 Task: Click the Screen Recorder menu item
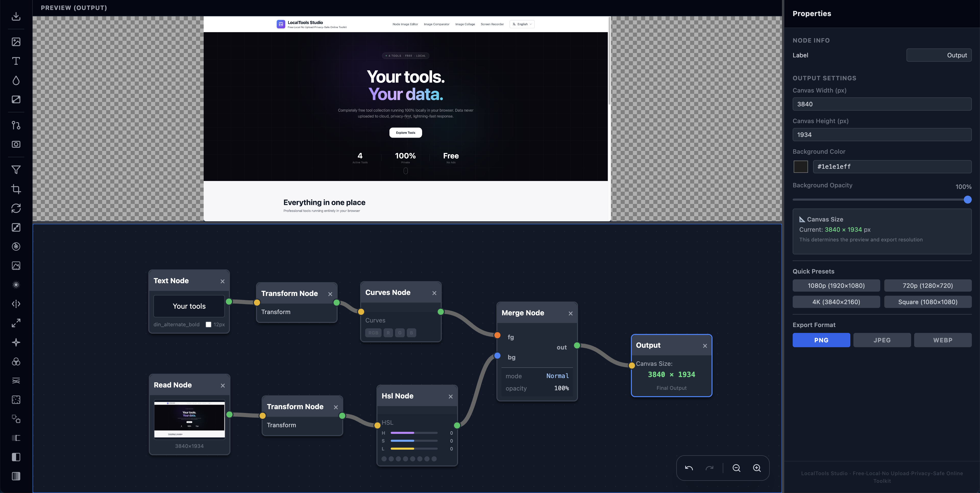[x=492, y=24]
